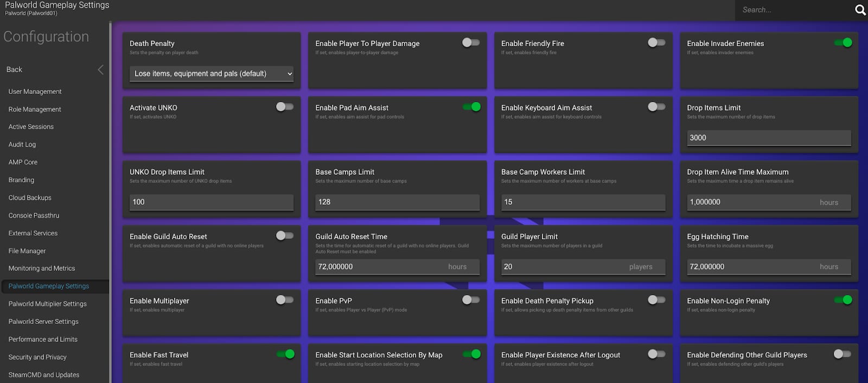Click the search magnifier icon
This screenshot has width=868, height=383.
pyautogui.click(x=860, y=10)
